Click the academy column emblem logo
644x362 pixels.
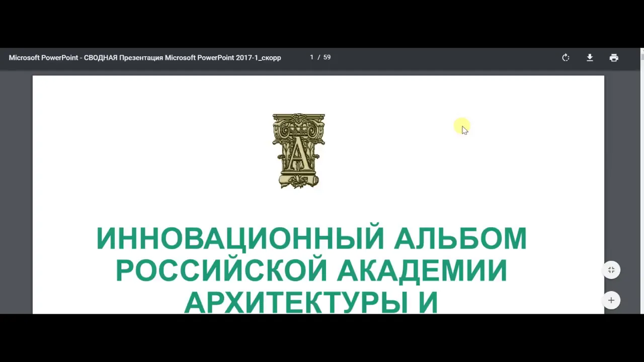pyautogui.click(x=298, y=151)
